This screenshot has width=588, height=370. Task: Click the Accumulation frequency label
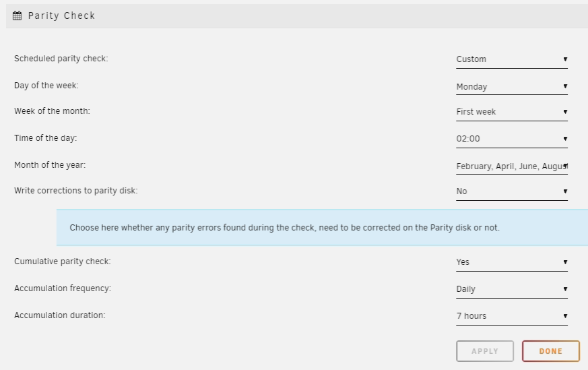click(63, 288)
